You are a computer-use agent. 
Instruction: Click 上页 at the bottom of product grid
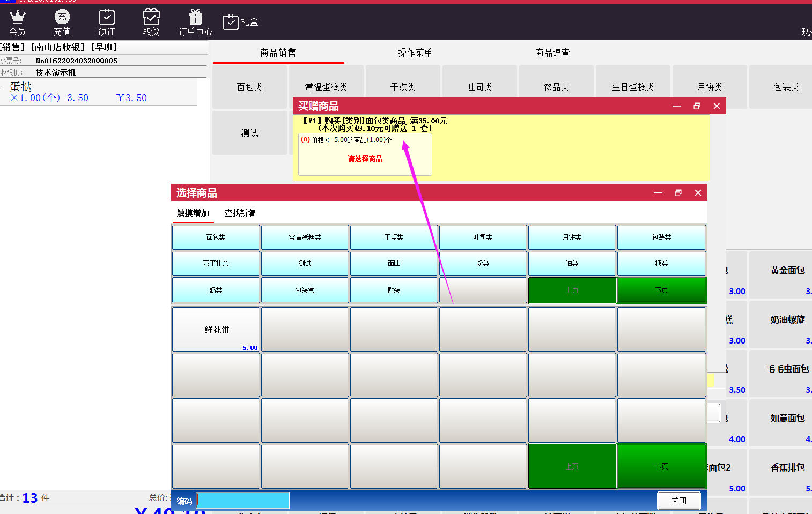point(572,466)
